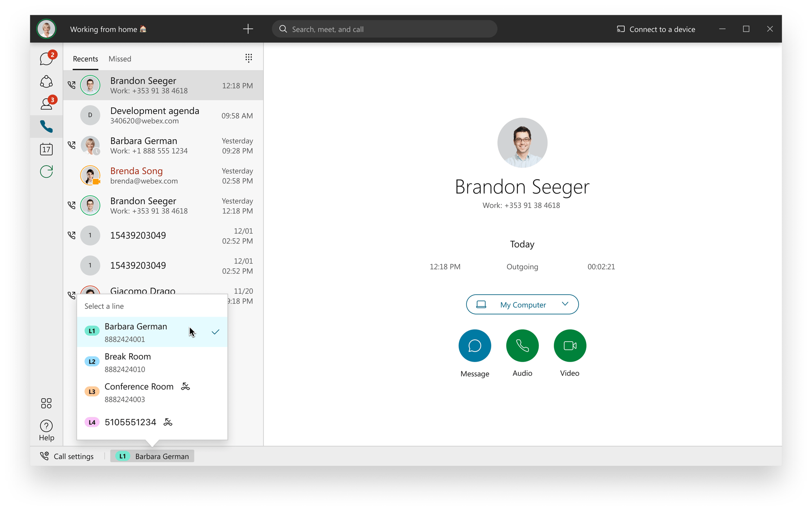Open the Teams sidebar icon
This screenshot has height=511, width=812.
coord(46,82)
